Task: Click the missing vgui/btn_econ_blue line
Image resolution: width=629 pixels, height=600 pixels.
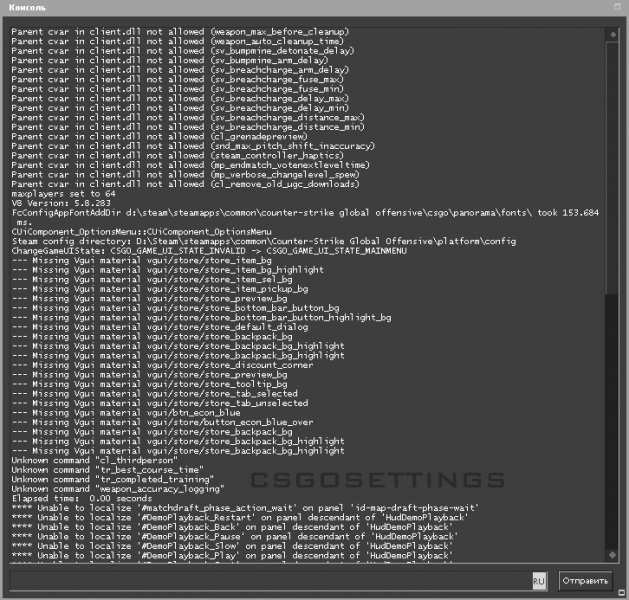Action: (x=126, y=413)
